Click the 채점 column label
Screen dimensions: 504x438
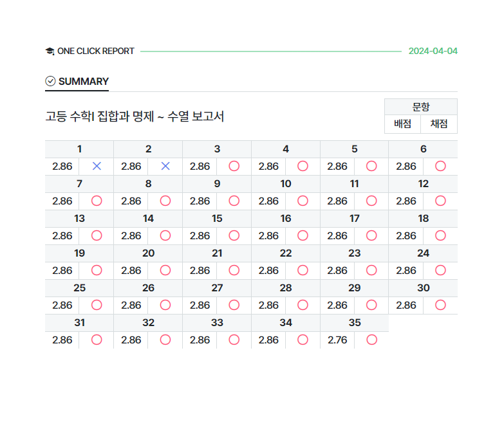coord(439,124)
